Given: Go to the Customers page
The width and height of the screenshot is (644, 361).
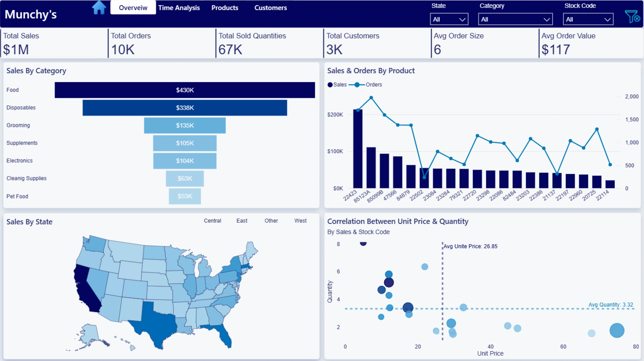Looking at the screenshot, I should tap(271, 8).
